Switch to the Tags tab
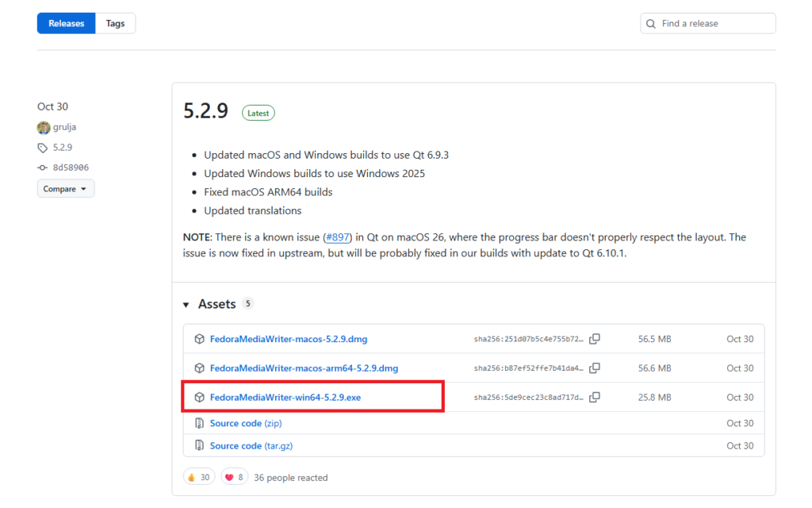The image size is (812, 508). pyautogui.click(x=116, y=24)
